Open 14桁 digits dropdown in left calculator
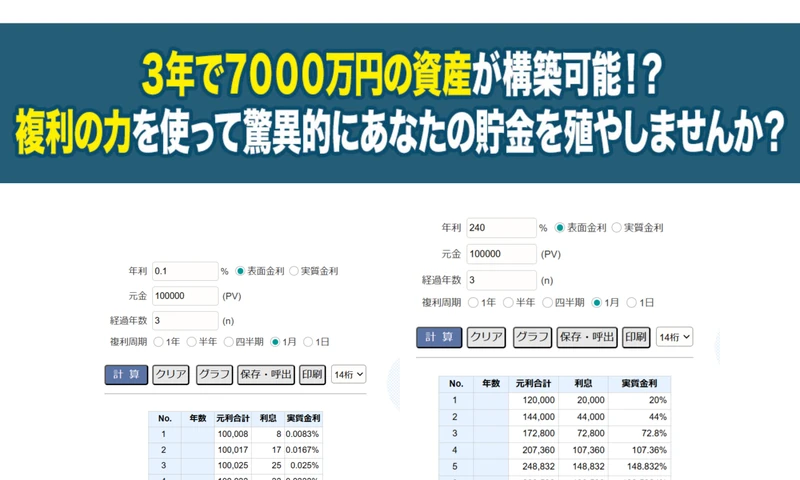 [x=348, y=374]
